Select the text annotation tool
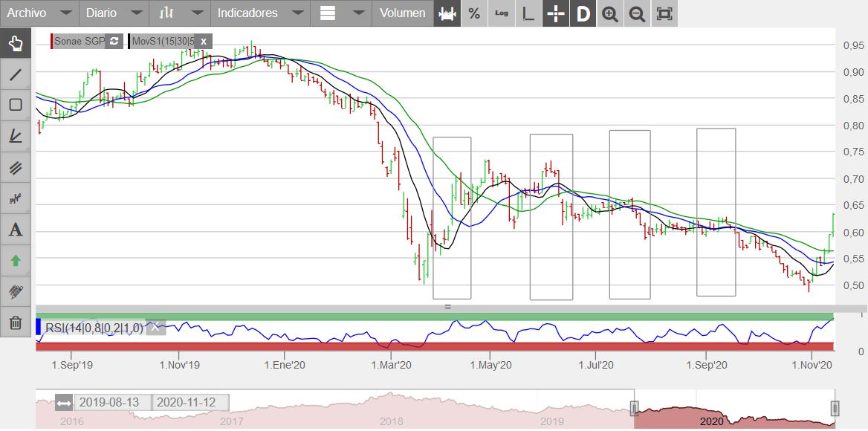Viewport: 868px width, 431px height. point(16,230)
